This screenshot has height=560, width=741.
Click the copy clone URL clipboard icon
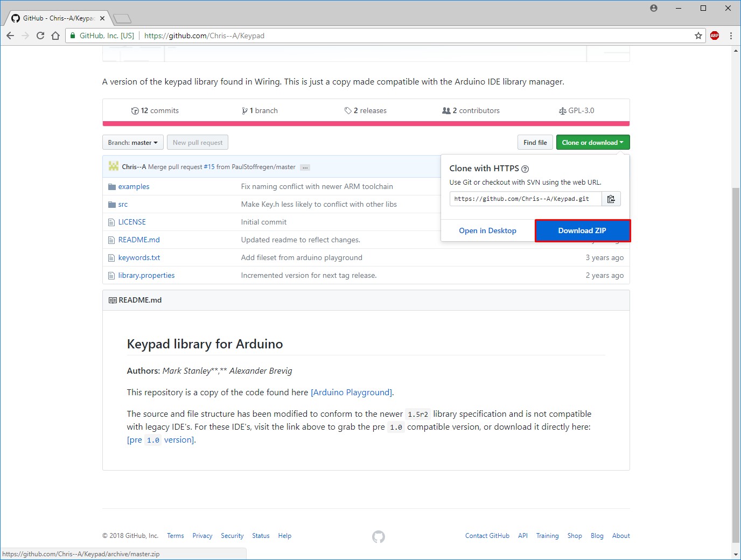point(611,199)
